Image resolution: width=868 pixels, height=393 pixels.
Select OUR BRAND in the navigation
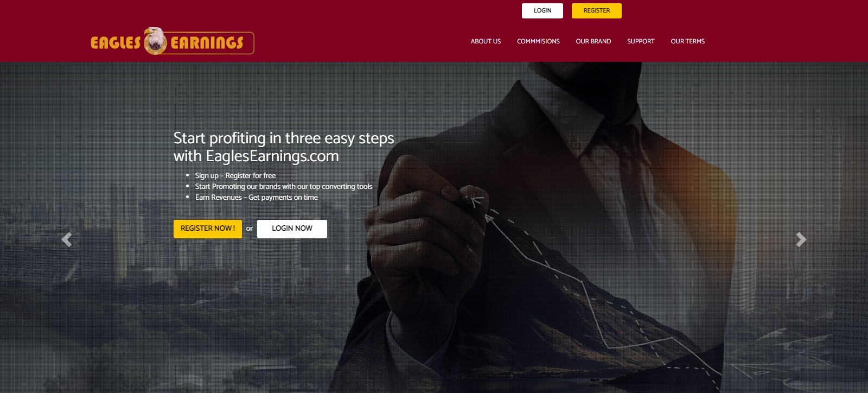(x=593, y=41)
